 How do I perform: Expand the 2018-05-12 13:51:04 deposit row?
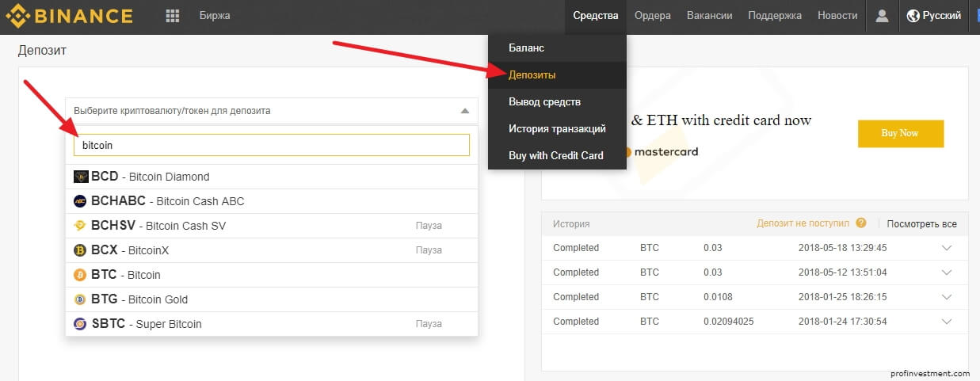tap(946, 272)
